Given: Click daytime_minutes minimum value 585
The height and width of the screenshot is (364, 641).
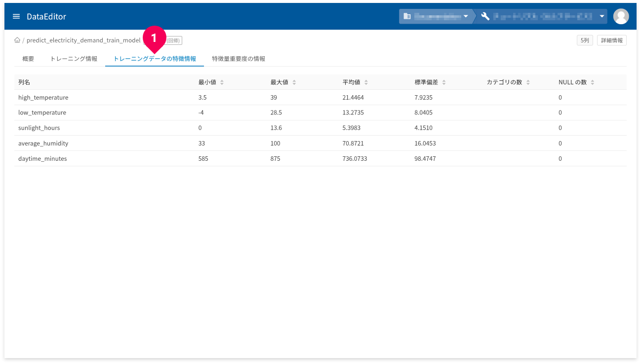Looking at the screenshot, I should pyautogui.click(x=203, y=159).
